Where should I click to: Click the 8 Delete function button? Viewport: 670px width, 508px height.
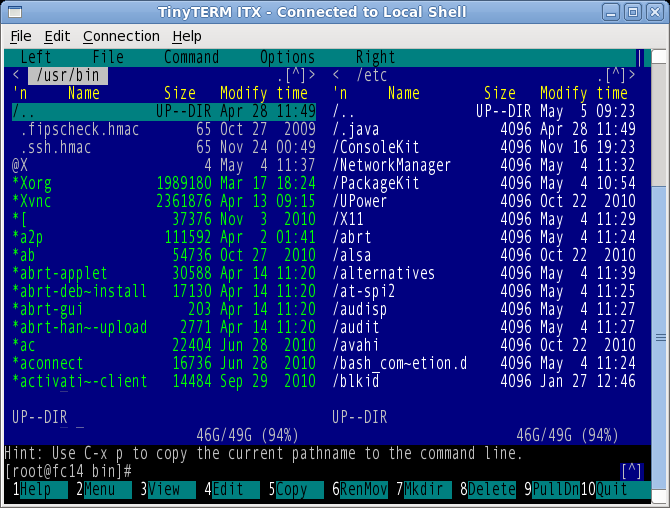488,489
